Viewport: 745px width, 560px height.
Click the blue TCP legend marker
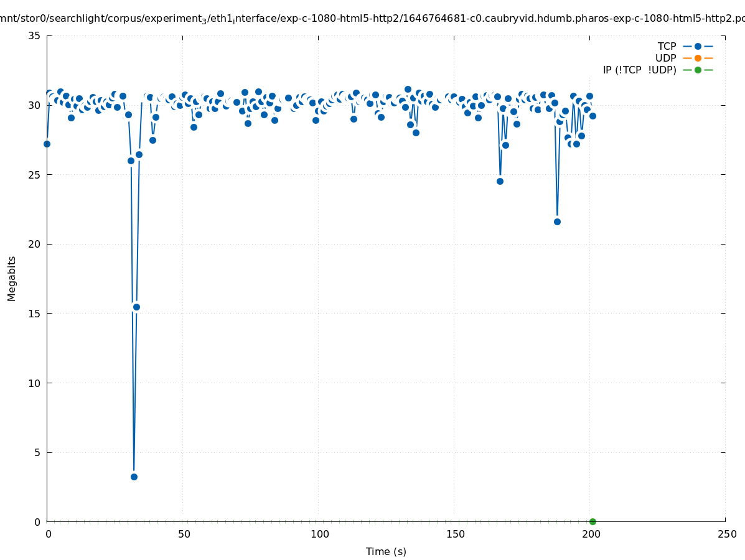[698, 46]
